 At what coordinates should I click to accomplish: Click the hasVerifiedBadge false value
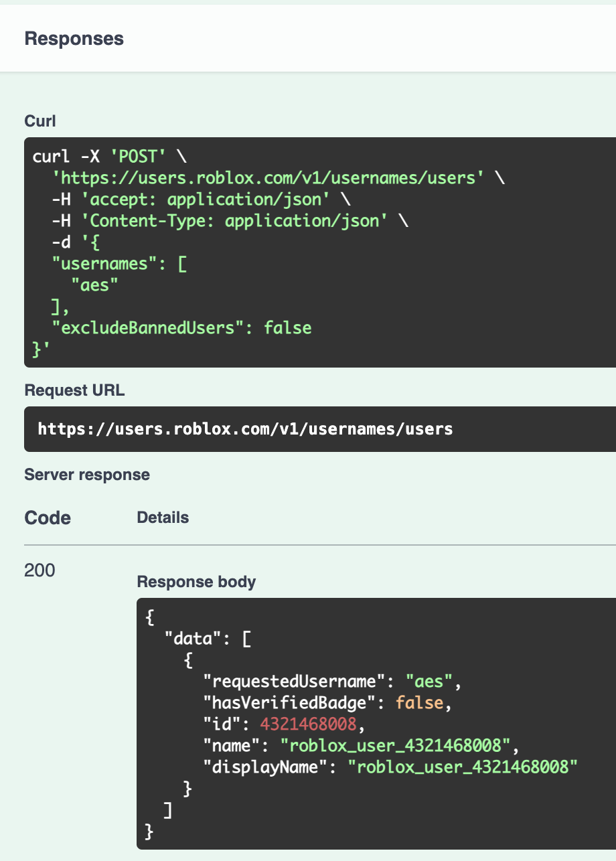pyautogui.click(x=419, y=703)
